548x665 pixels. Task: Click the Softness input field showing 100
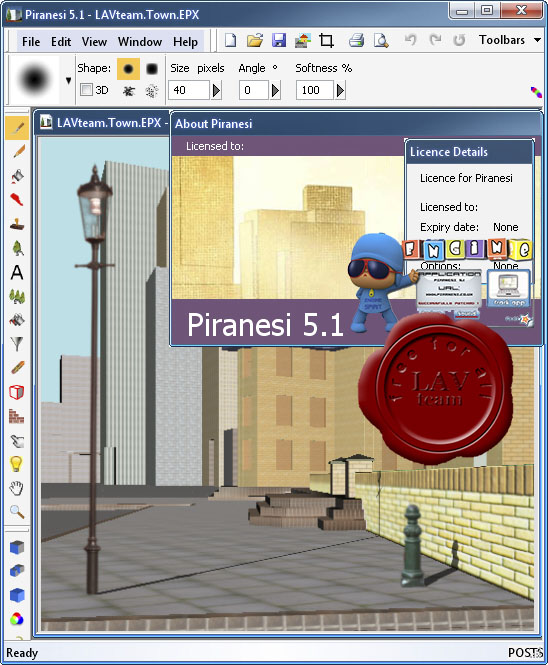click(x=314, y=90)
